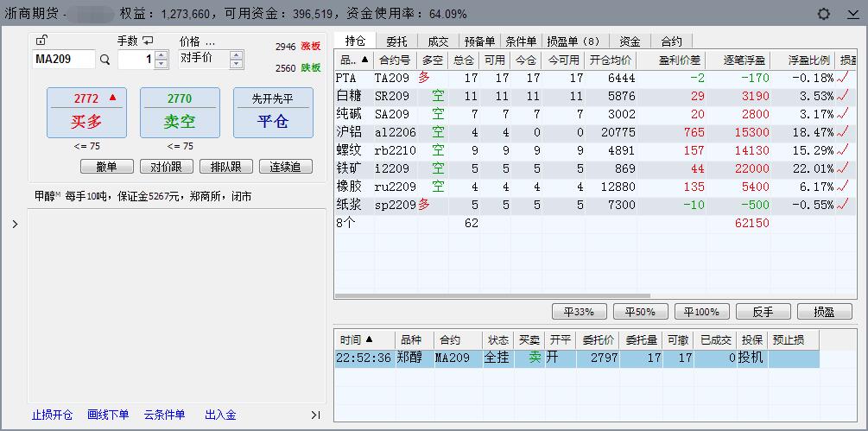Click the settings gear icon

[823, 14]
